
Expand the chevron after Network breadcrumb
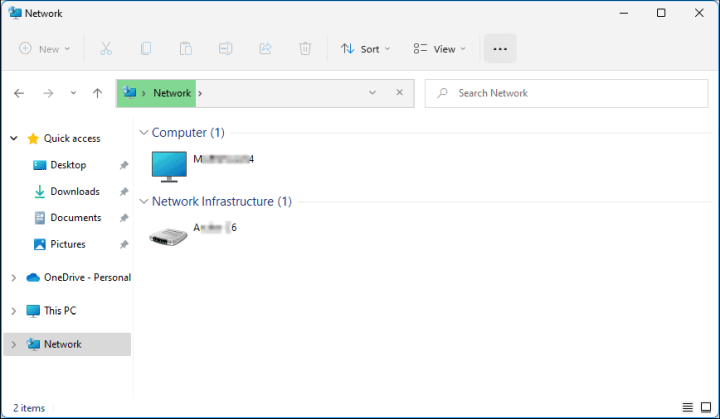click(x=200, y=94)
